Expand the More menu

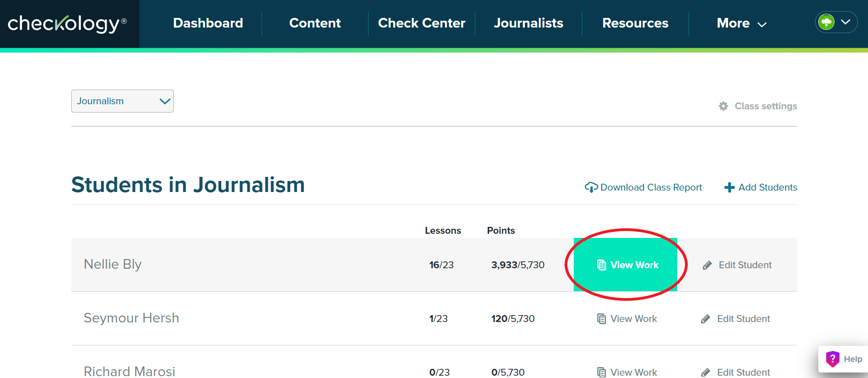pos(741,23)
